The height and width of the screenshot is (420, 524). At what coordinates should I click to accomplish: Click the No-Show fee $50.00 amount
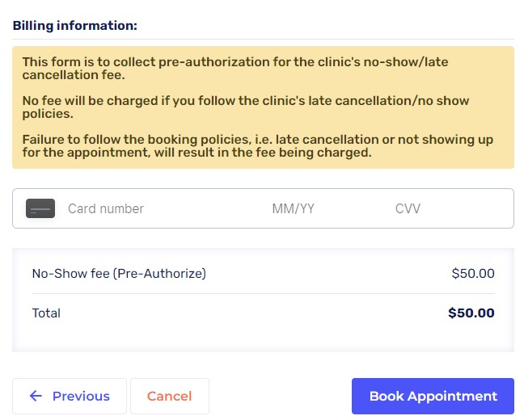[x=473, y=274]
